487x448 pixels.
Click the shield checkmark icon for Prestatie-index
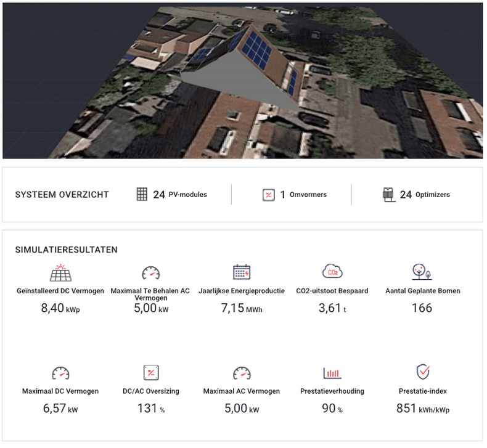424,372
